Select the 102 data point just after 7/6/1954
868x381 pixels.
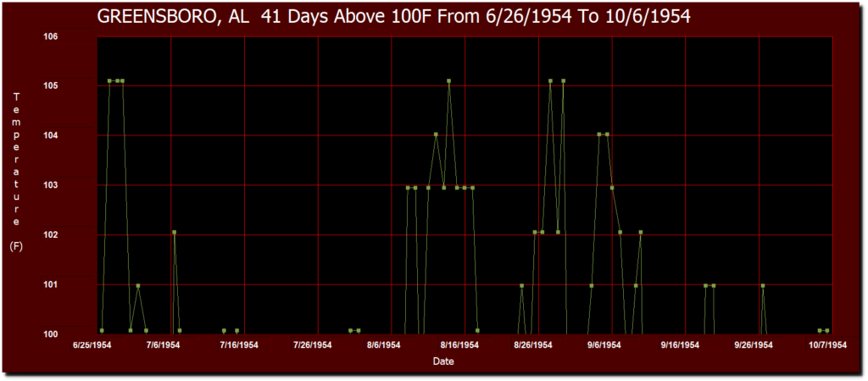[x=175, y=232]
